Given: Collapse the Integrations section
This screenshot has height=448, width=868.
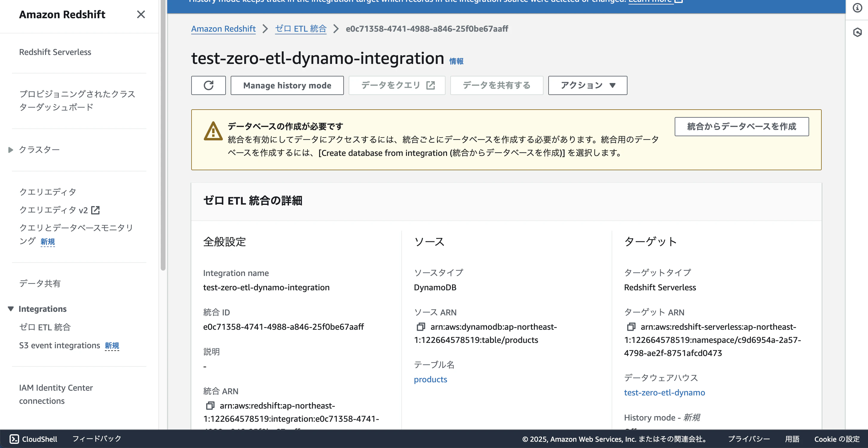Looking at the screenshot, I should [x=10, y=308].
